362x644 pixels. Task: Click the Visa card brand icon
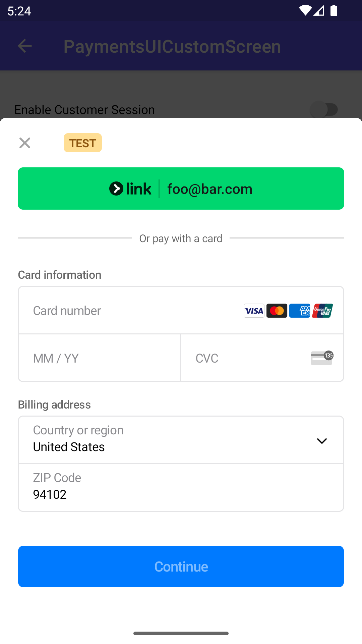tap(254, 311)
